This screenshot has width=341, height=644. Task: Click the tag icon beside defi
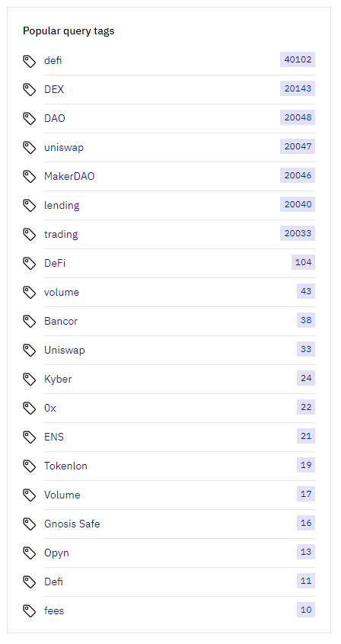pos(29,61)
